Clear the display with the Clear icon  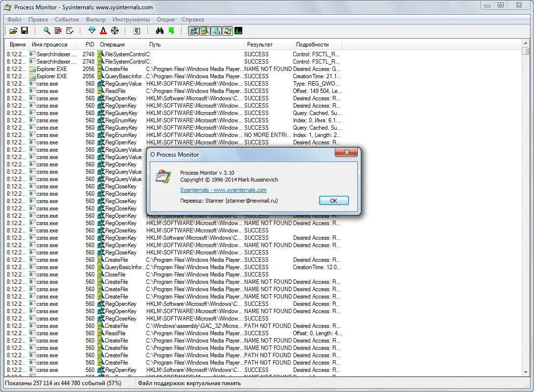[70, 31]
